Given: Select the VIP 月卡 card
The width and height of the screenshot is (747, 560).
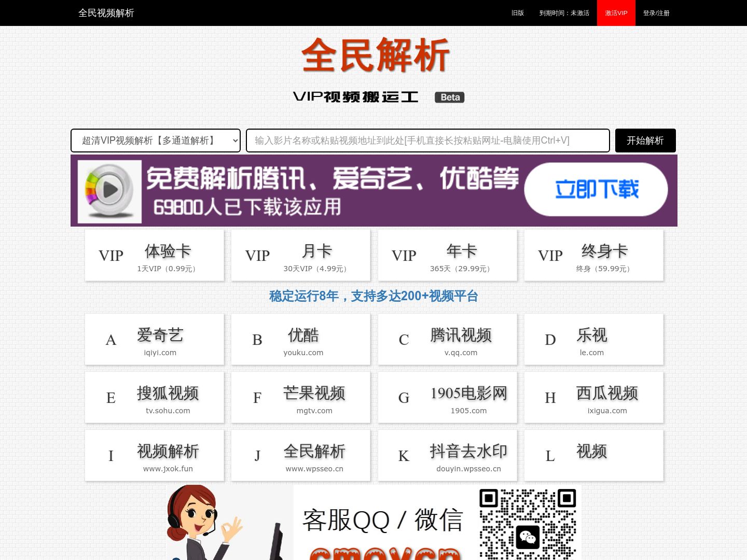Looking at the screenshot, I should pos(301,256).
